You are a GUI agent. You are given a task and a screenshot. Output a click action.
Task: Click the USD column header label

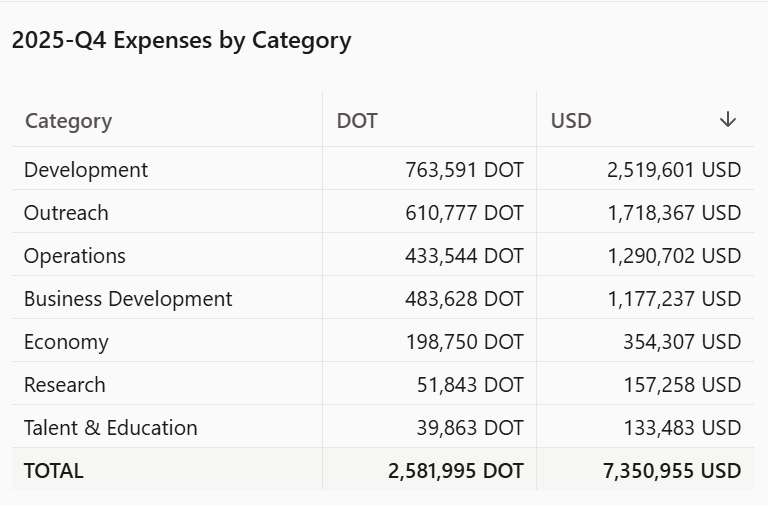571,121
